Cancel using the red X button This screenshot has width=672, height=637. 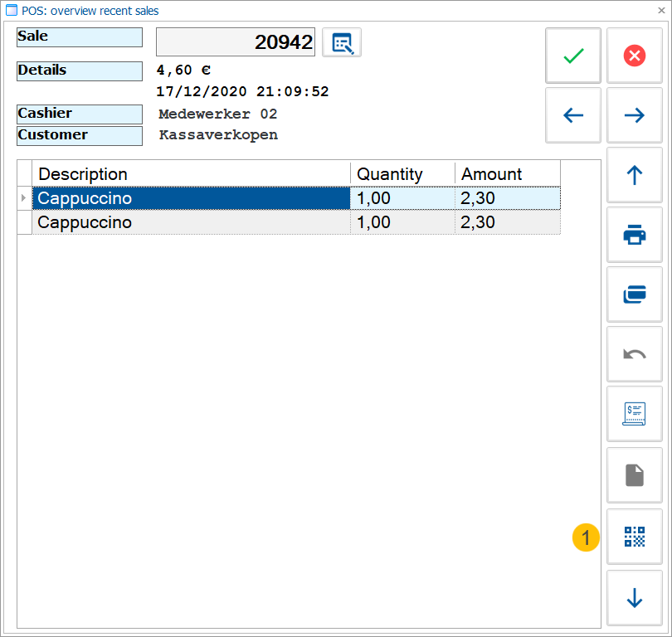633,56
